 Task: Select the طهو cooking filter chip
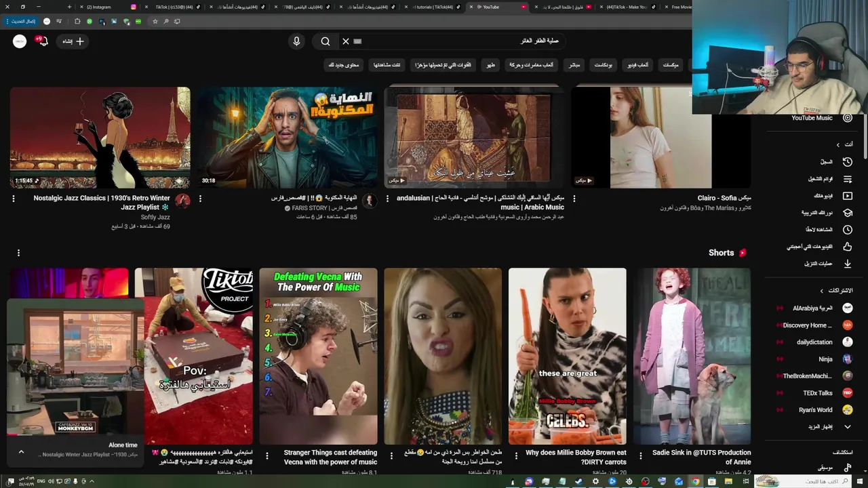coord(491,65)
